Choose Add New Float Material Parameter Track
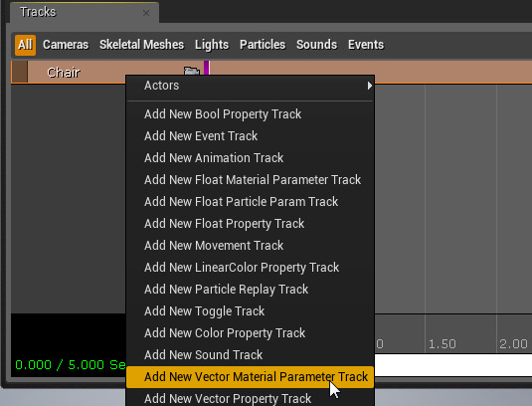Viewport: 532px width, 406px height. pos(251,180)
